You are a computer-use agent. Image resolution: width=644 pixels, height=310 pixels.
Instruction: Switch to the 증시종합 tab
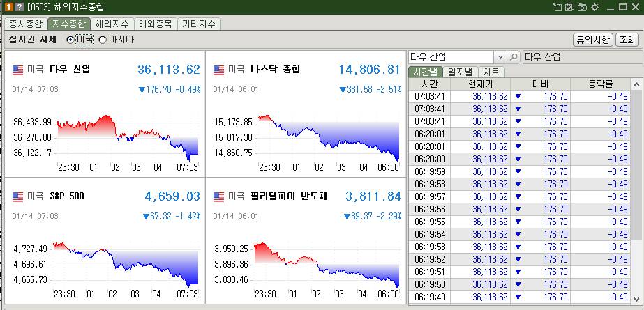(x=25, y=24)
